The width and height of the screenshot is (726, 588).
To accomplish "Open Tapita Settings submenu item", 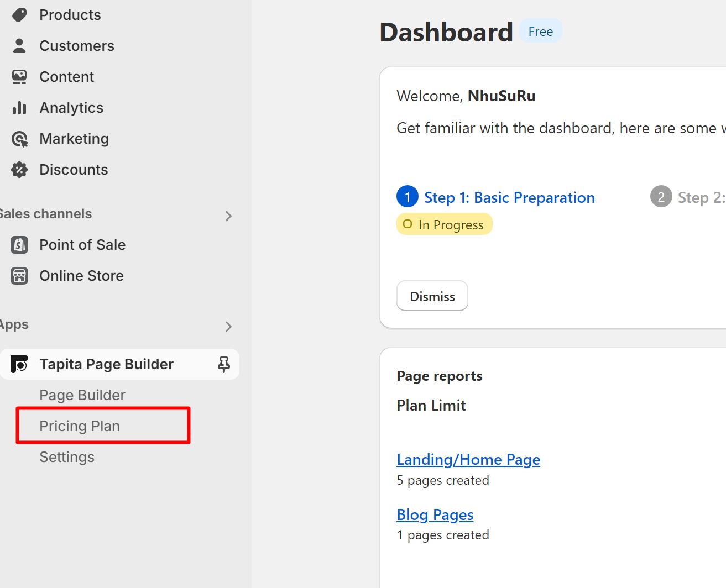I will [x=67, y=457].
